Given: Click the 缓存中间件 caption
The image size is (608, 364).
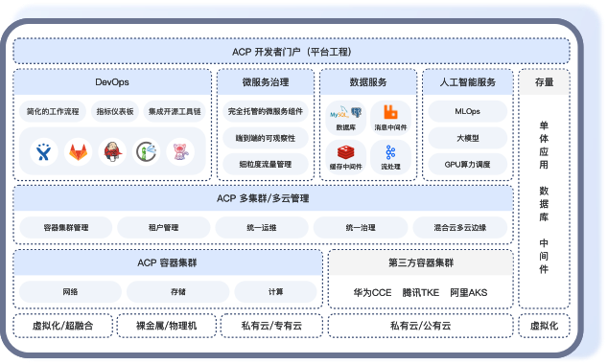Looking at the screenshot, I should pyautogui.click(x=346, y=167).
